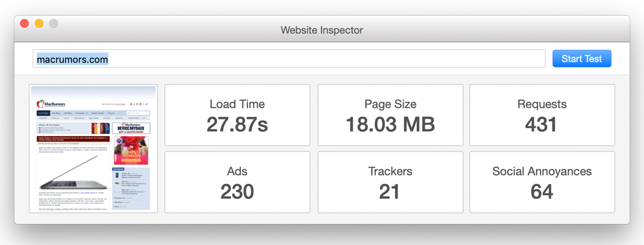The image size is (644, 245).
Task: Click the gray zoom window button
Action: [x=53, y=23]
